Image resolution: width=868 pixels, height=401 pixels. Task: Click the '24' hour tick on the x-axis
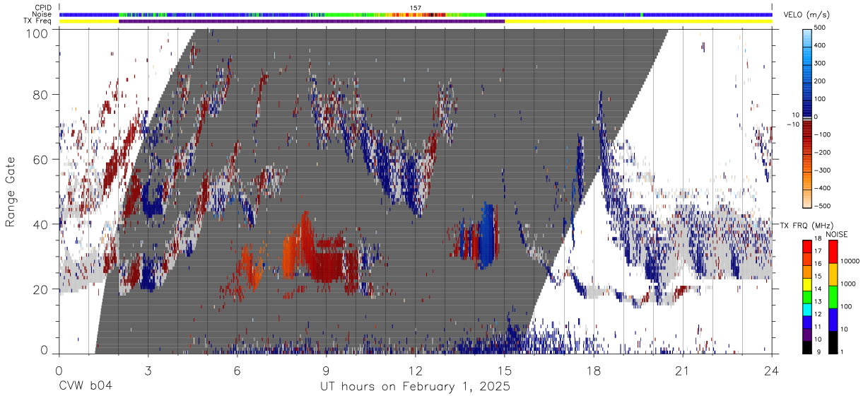[772, 371]
